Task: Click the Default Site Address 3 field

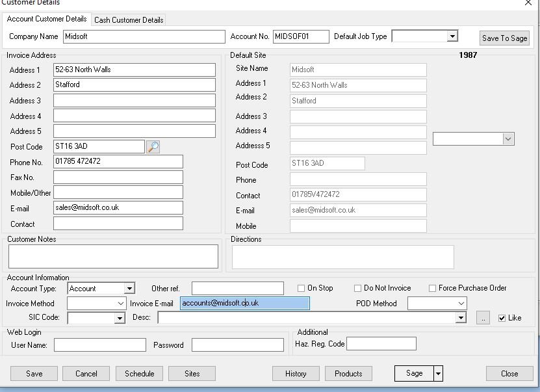Action: pyautogui.click(x=358, y=117)
